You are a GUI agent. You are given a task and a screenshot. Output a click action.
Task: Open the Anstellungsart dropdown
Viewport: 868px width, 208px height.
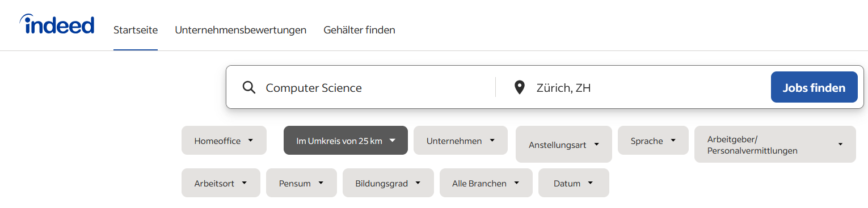(x=564, y=145)
